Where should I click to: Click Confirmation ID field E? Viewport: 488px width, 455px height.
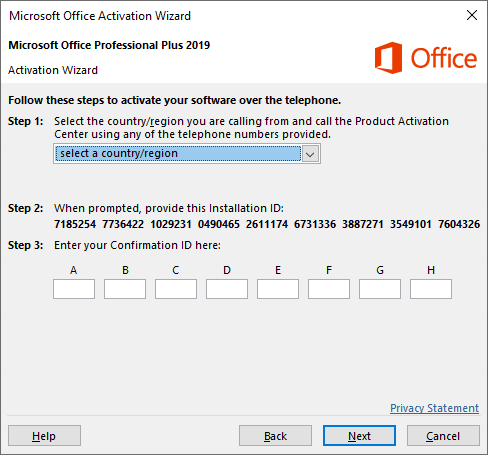click(278, 289)
